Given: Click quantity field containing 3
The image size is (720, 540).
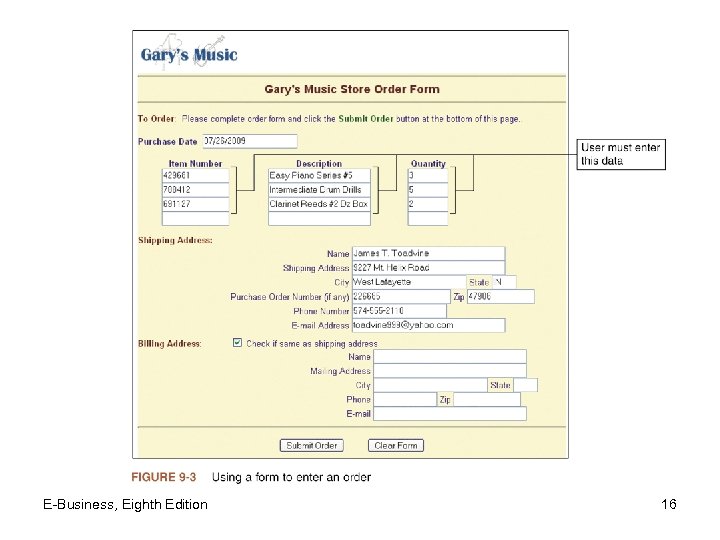Looking at the screenshot, I should click(428, 175).
